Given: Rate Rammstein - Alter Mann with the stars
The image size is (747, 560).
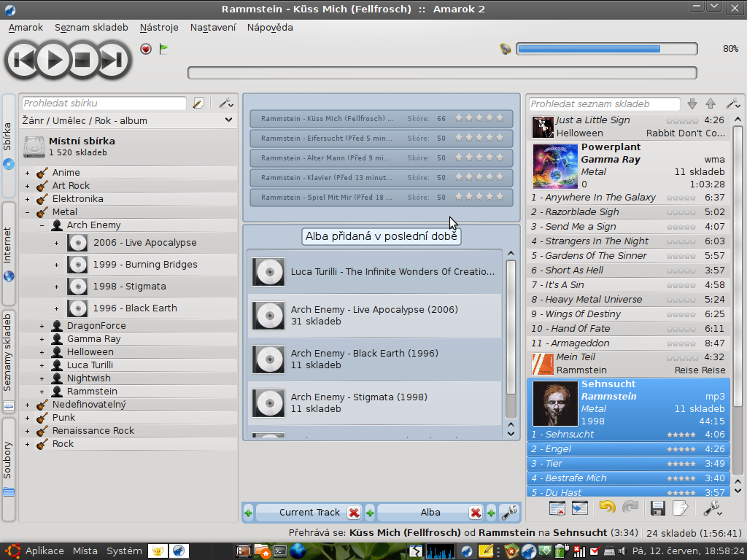Looking at the screenshot, I should coord(479,157).
